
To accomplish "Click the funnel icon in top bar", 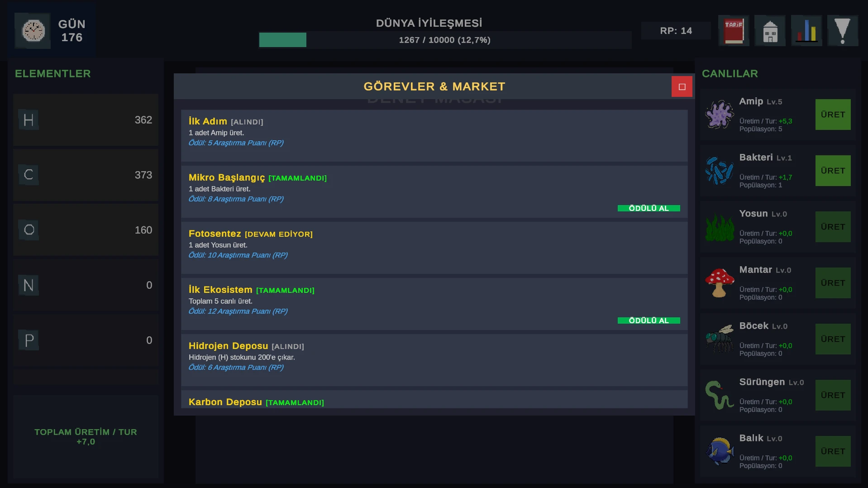I will 842,31.
